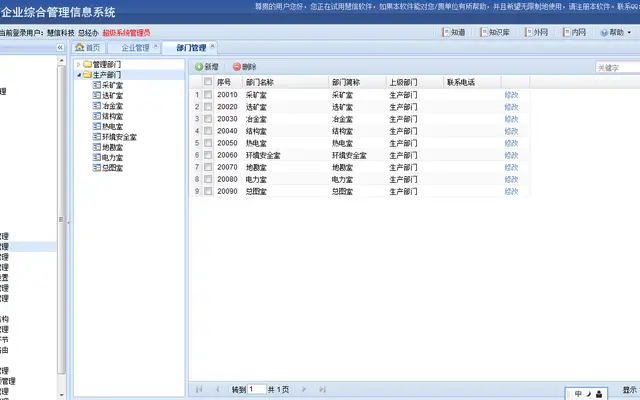Click 修改 link for 结构室 row

pyautogui.click(x=511, y=131)
